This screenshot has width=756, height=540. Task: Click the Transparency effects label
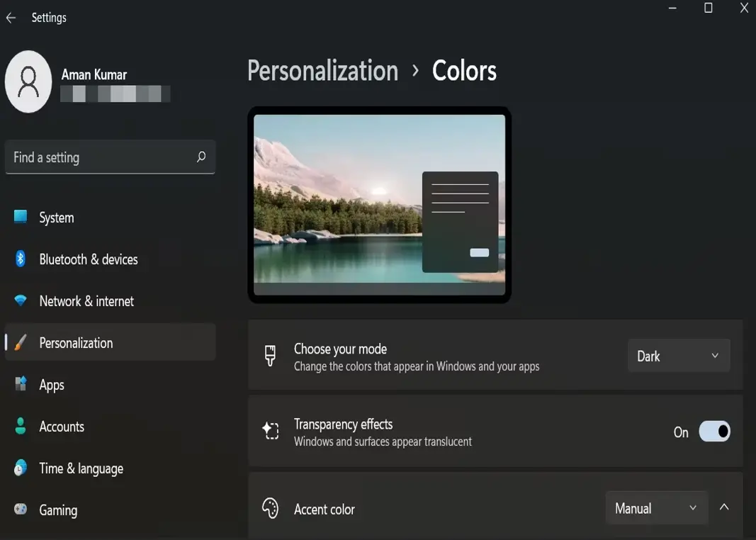click(x=344, y=424)
